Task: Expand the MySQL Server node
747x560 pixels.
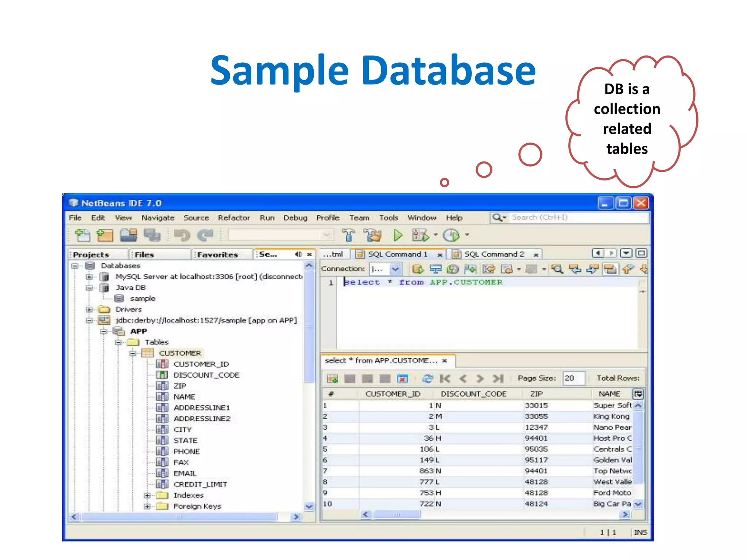Action: click(89, 277)
